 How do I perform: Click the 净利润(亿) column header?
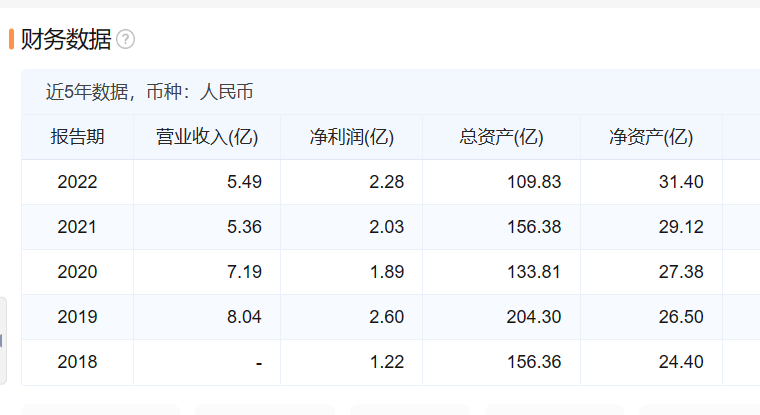tap(351, 137)
